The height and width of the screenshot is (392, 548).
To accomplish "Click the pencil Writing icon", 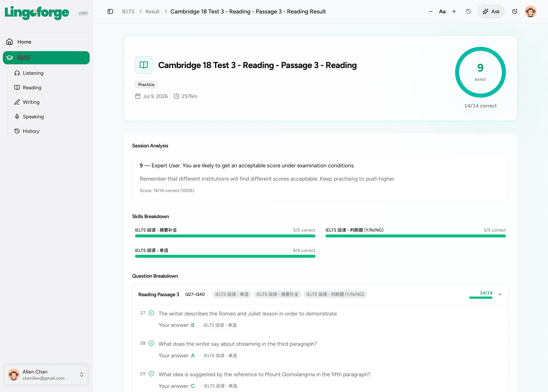I will click(x=17, y=102).
